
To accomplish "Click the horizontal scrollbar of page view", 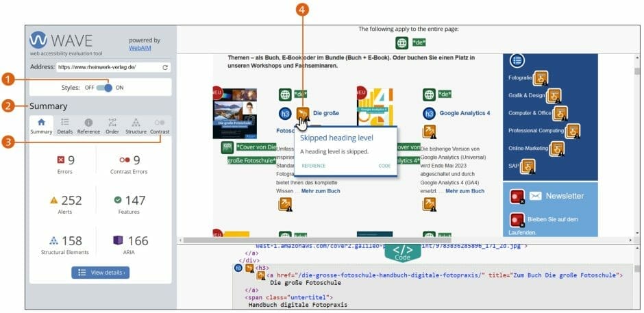I will pos(317,240).
